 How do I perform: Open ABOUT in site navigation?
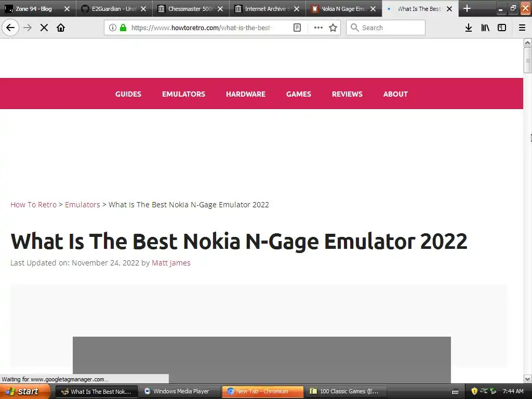395,94
